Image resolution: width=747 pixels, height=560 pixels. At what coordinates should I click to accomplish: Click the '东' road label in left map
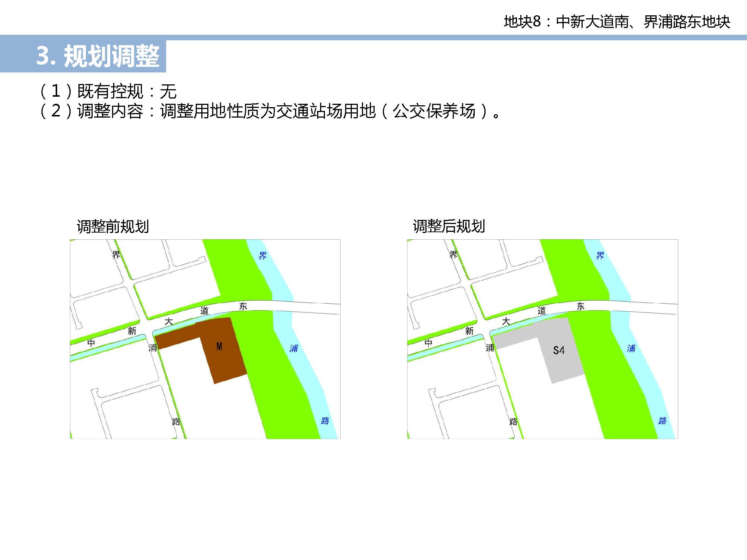click(243, 306)
